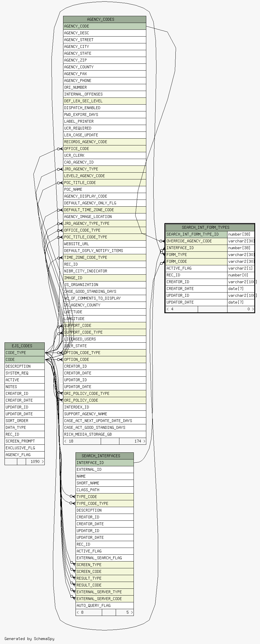Click SORT_ORDER in EJS_CODES

[x=25, y=421]
